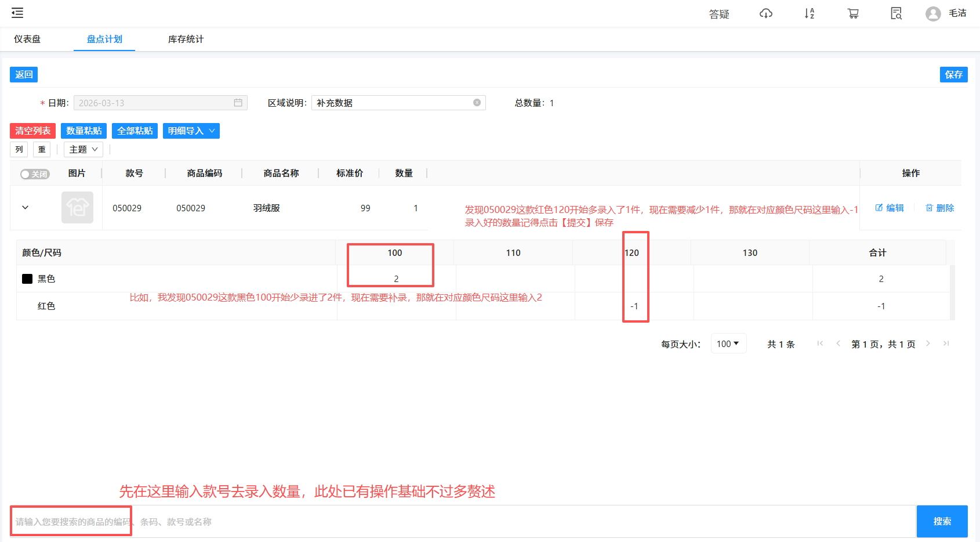Open the calendar icon in the date field
This screenshot has height=542, width=980.
tap(238, 102)
